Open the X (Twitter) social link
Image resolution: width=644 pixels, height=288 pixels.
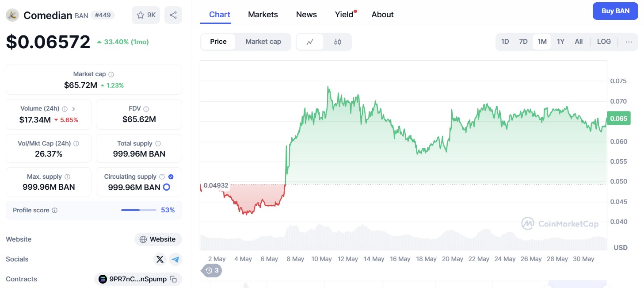(x=160, y=259)
